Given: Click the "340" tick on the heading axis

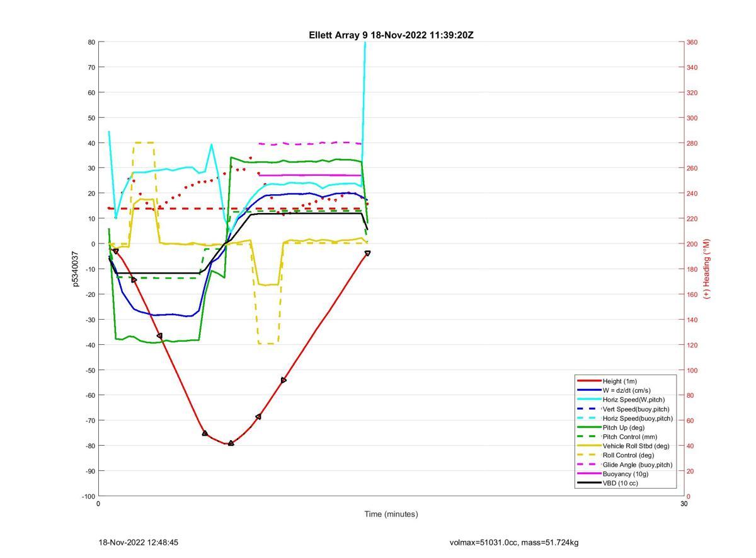Looking at the screenshot, I should point(692,67).
